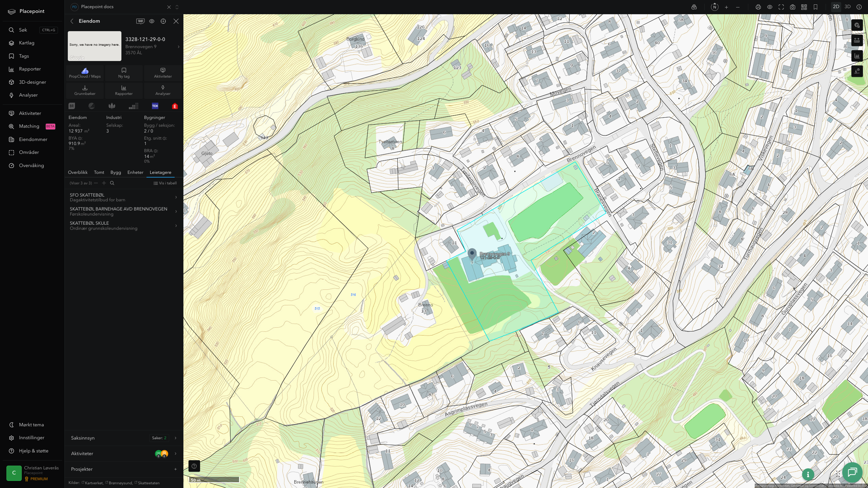Switch map to 3D mode

click(848, 7)
